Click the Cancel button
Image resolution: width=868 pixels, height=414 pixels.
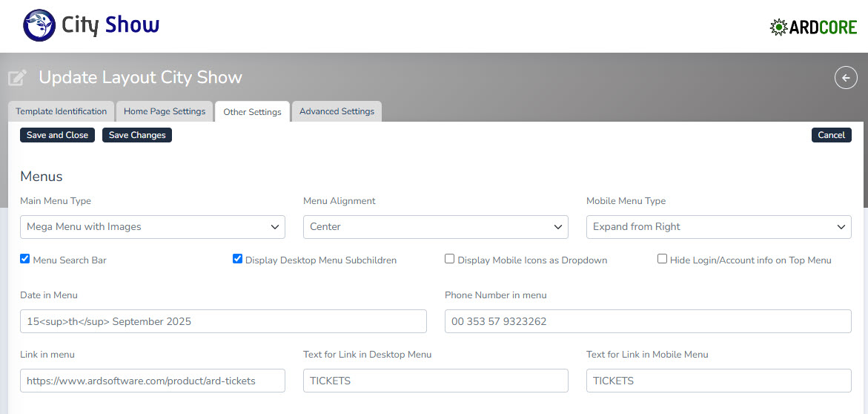tap(831, 135)
